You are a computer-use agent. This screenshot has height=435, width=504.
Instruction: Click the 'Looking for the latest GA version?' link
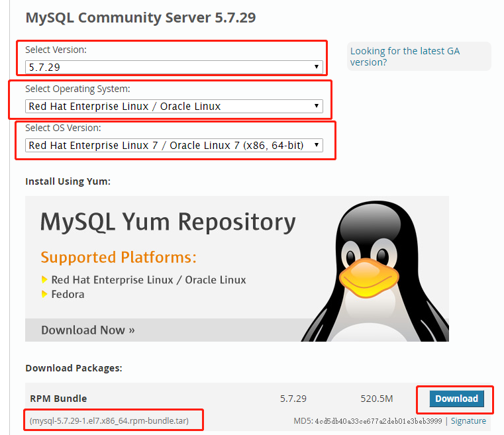405,56
